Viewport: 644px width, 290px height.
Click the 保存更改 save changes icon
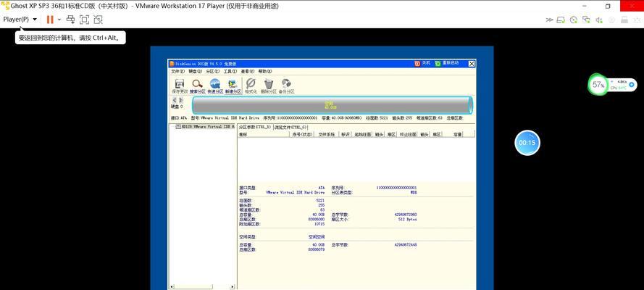[x=180, y=86]
